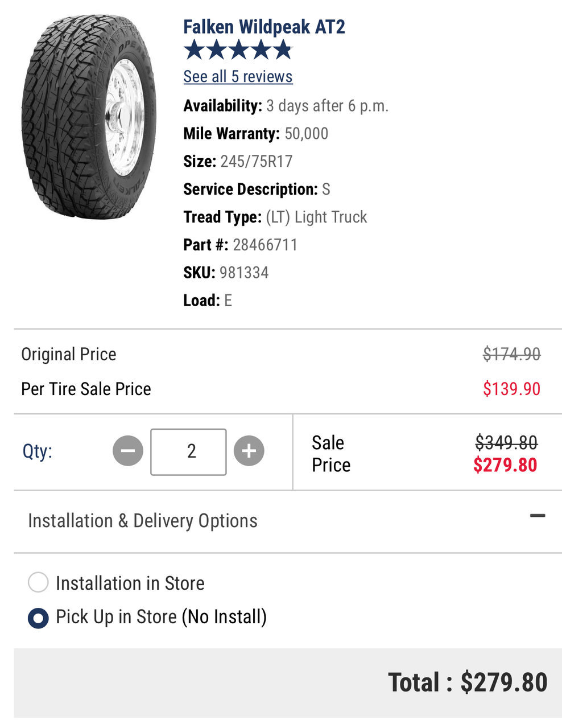Open the Falken Wildpeak AT2 product title
Image resolution: width=562 pixels, height=728 pixels.
(264, 27)
